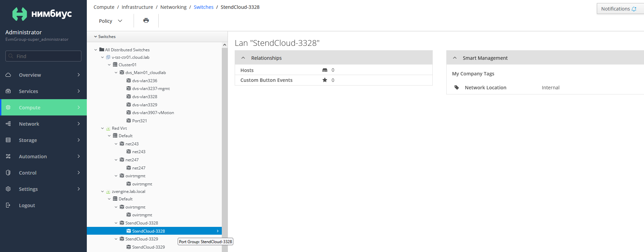Click the Find search field
644x252 pixels.
point(43,56)
